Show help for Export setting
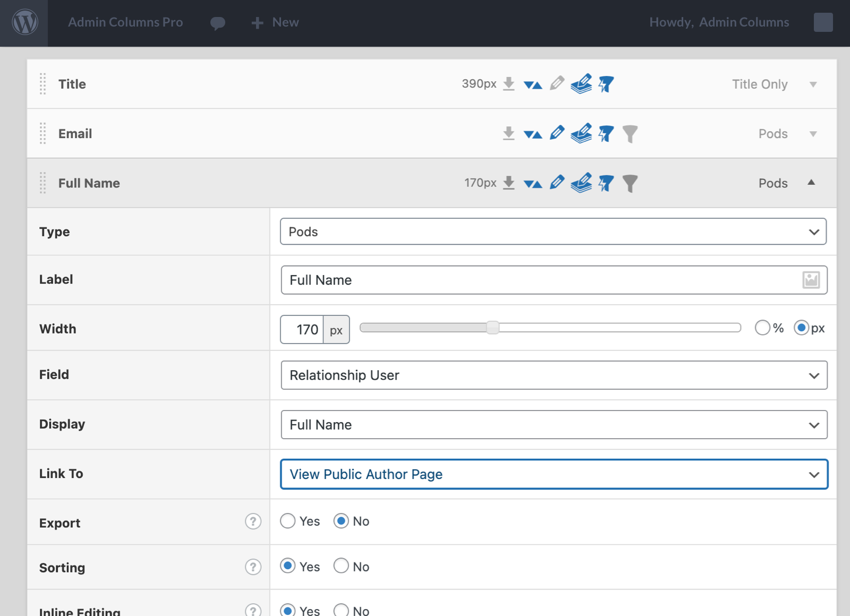Screen dimensions: 850x616 coord(253,522)
